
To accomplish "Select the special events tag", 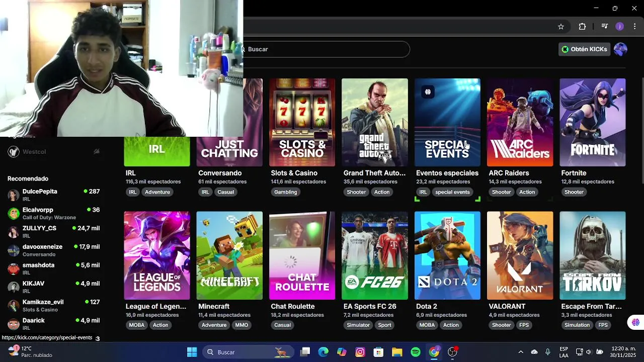I will 452,192.
